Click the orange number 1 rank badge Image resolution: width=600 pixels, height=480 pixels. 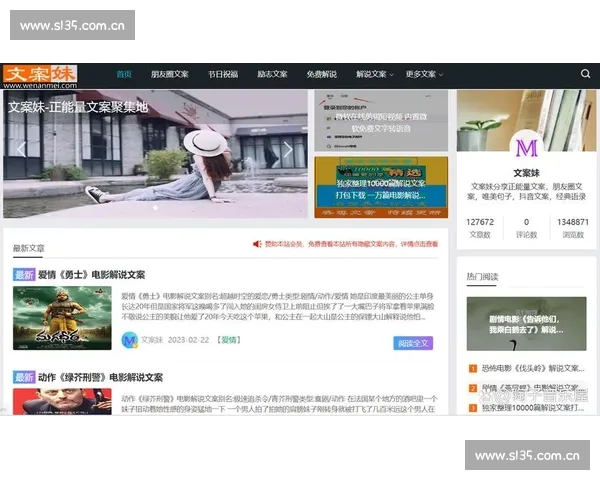point(472,368)
